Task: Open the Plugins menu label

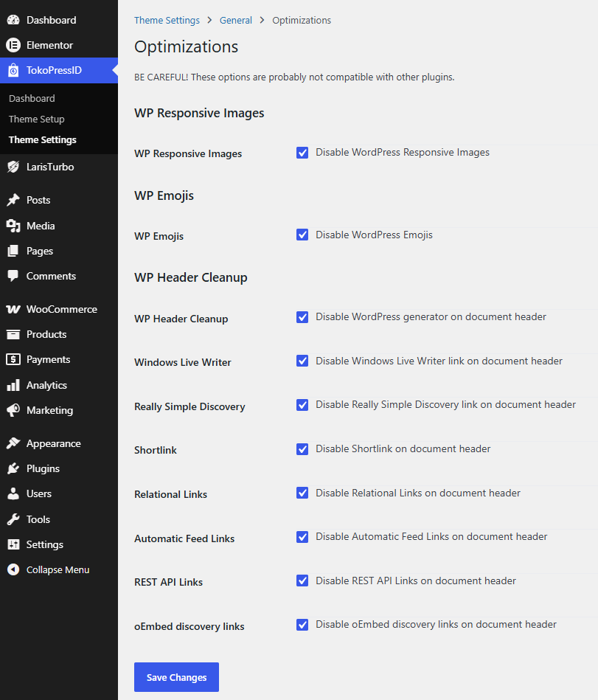Action: pyautogui.click(x=43, y=468)
